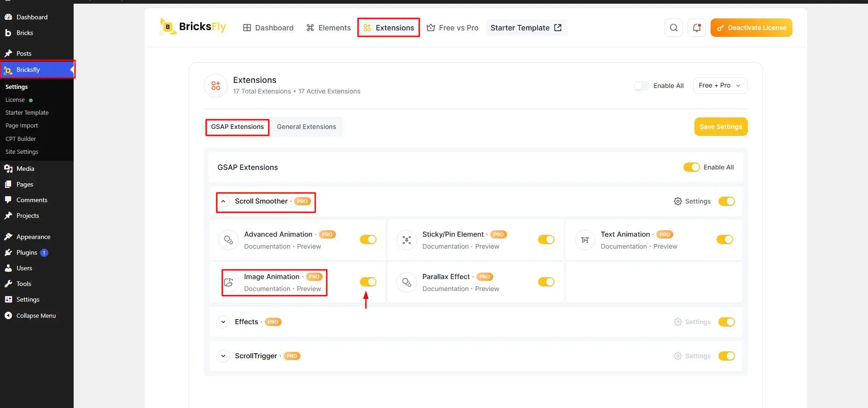Click the Parallax Effect icon
868x408 pixels.
coord(406,282)
